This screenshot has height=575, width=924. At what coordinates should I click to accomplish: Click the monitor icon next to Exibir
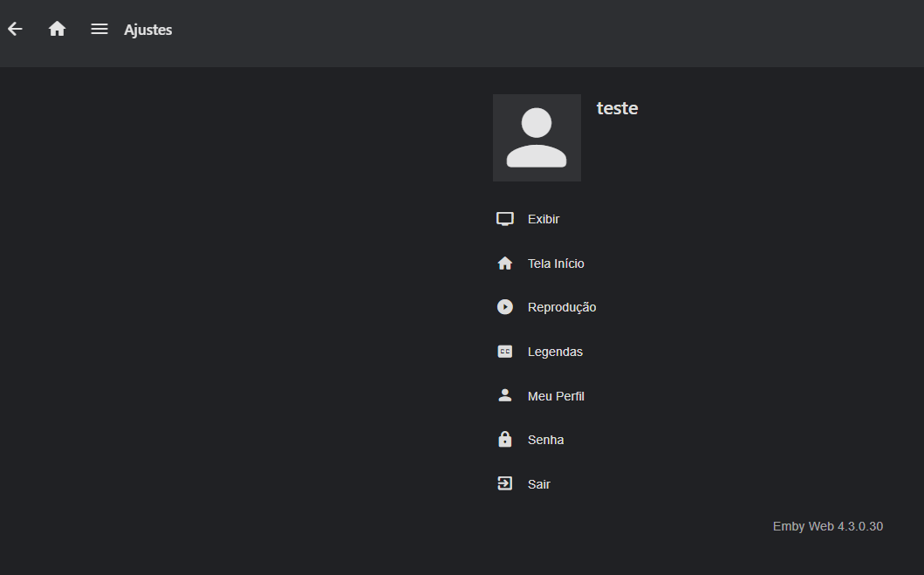click(505, 218)
